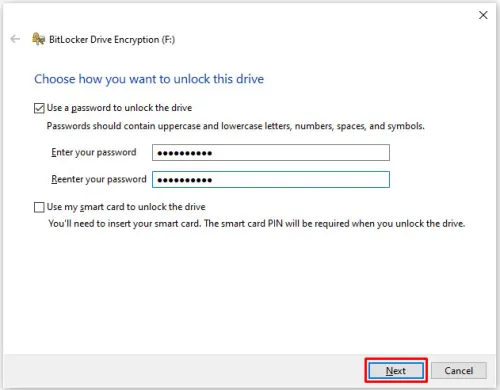Click 'Use a password to unlock the drive' label
This screenshot has width=500, height=390.
click(119, 108)
